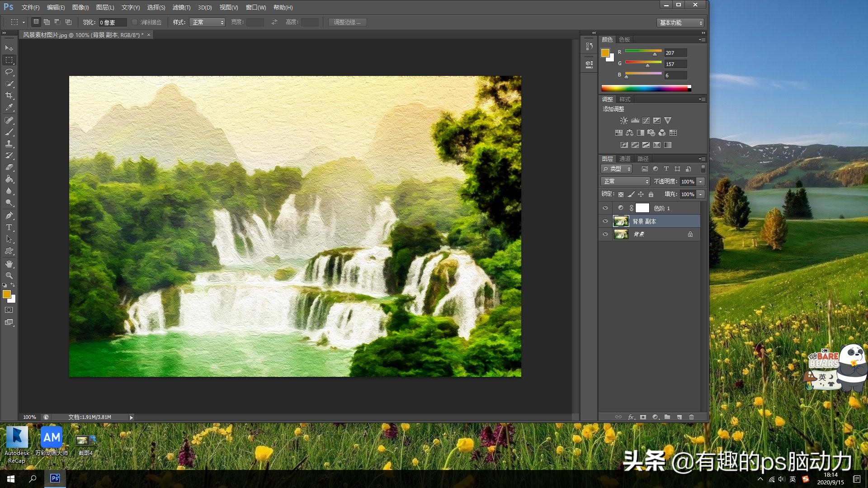Select the Eyedropper tool
This screenshot has width=868, height=488.
[x=9, y=108]
